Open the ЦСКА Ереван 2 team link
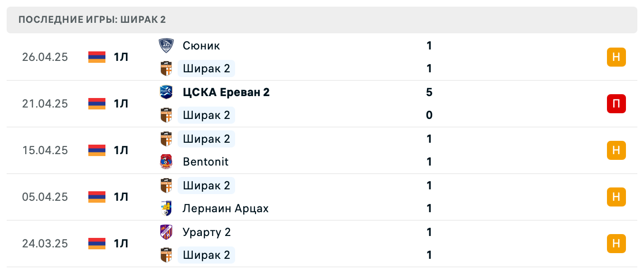Image resolution: width=644 pixels, height=275 pixels. (226, 92)
